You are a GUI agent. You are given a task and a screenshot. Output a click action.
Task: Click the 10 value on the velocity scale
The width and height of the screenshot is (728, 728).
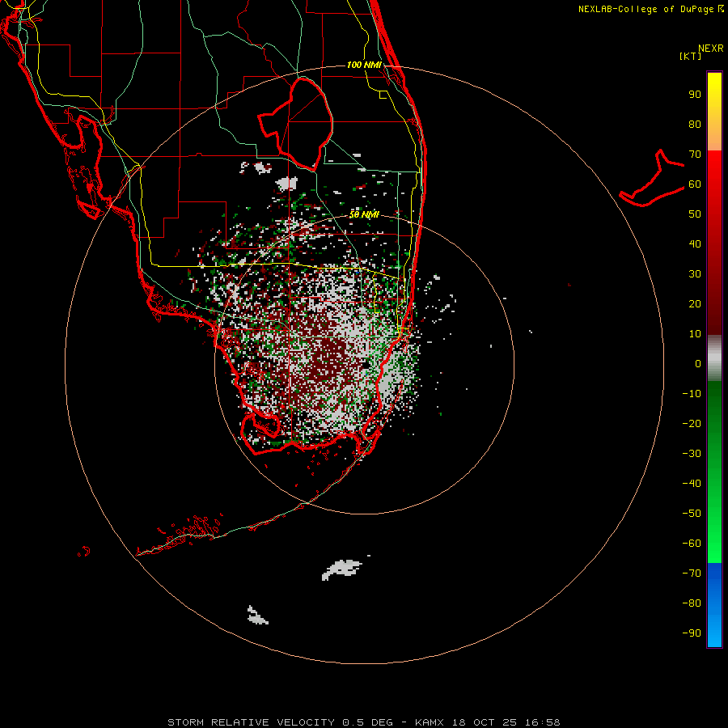click(695, 334)
